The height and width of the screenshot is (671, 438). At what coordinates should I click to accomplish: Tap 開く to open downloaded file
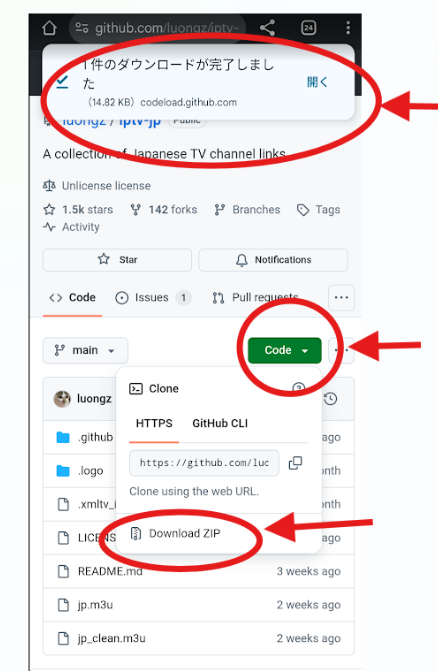[317, 82]
